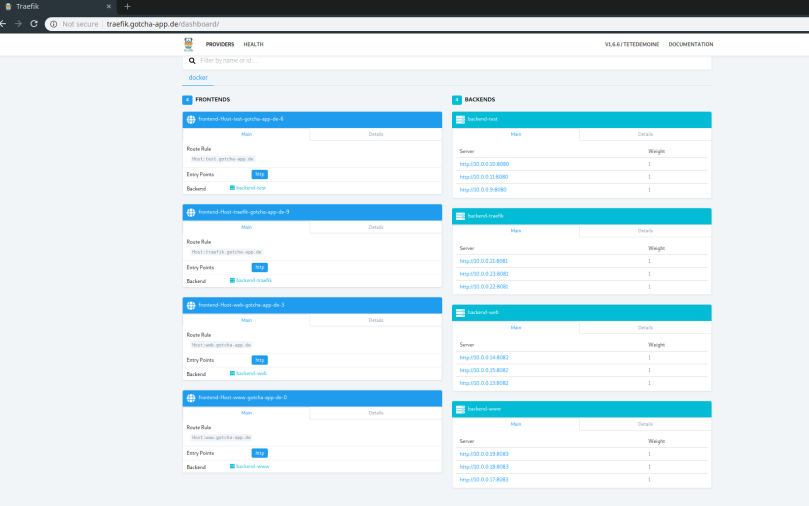
Task: Select Main tab of backend-web card
Action: [515, 328]
